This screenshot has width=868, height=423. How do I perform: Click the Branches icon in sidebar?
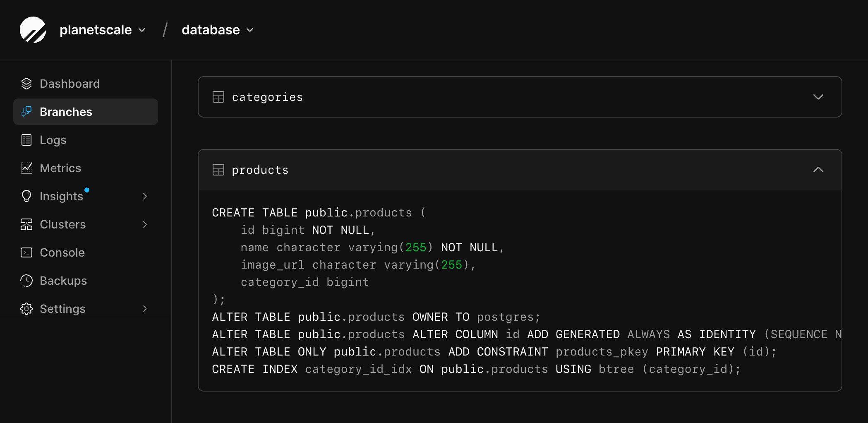pos(26,112)
